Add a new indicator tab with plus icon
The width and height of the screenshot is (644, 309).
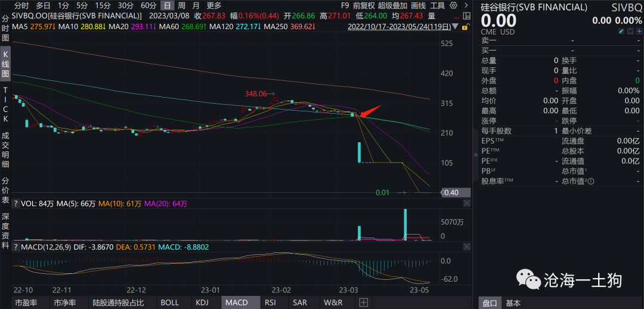(x=363, y=302)
